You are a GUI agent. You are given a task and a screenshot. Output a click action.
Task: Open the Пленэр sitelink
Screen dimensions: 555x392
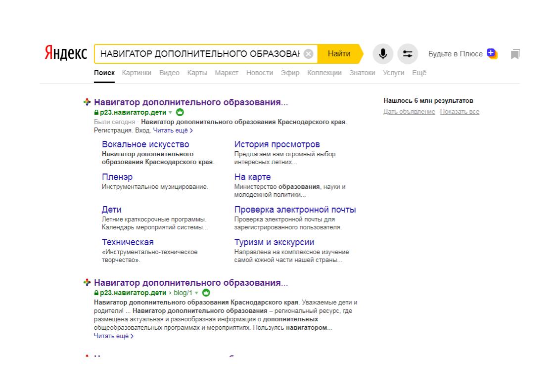[x=117, y=177]
